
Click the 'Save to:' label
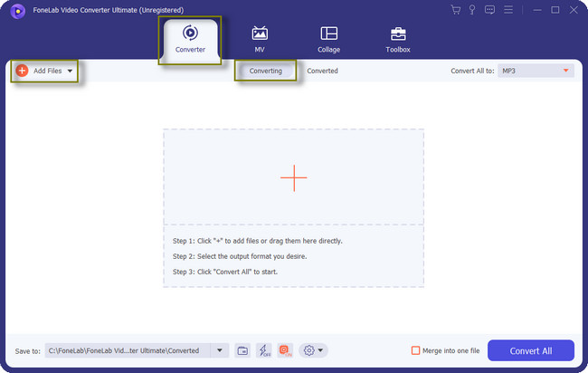(28, 351)
